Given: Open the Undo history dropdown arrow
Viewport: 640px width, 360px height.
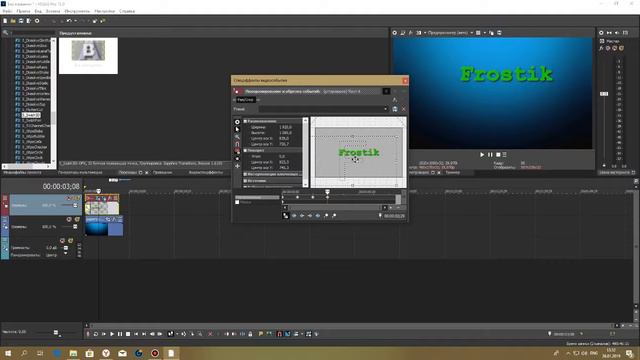Looking at the screenshot, I should click(x=75, y=21).
